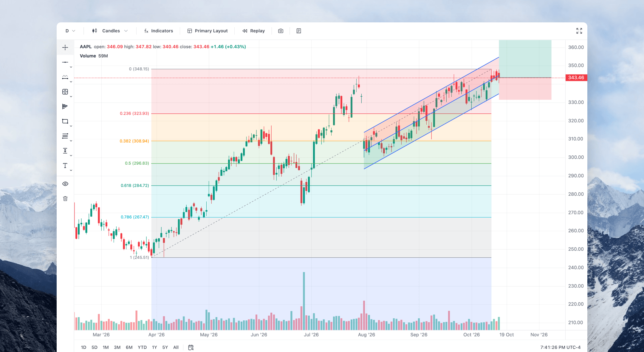Screen dimensions: 644x352
Task: Open Primary Layout options
Action: tap(208, 31)
